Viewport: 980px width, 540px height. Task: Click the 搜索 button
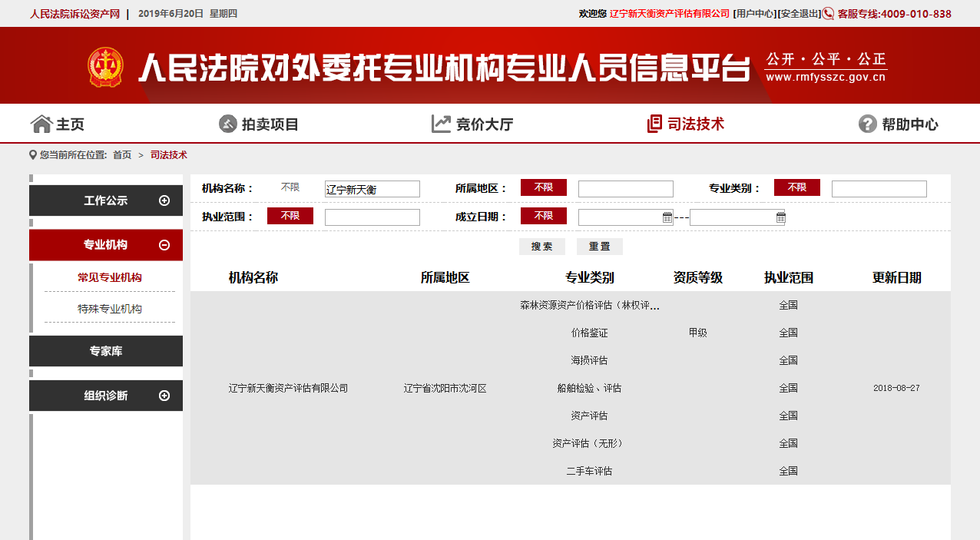point(542,247)
